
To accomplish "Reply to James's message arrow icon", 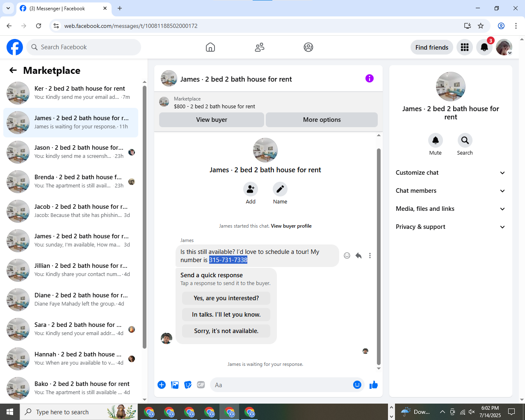I will (x=358, y=256).
